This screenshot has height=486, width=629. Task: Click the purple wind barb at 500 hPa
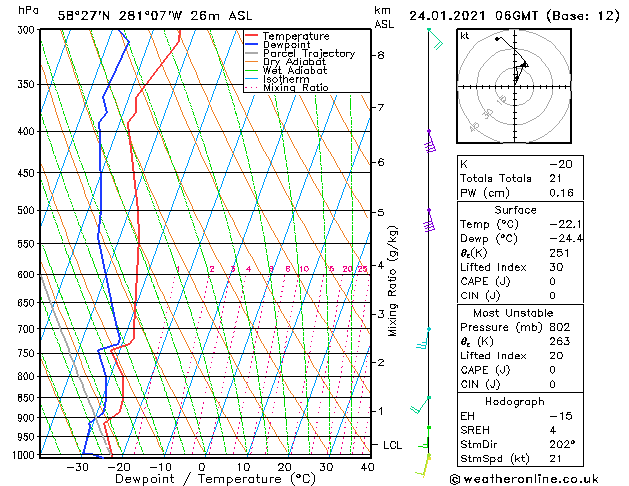point(430,220)
